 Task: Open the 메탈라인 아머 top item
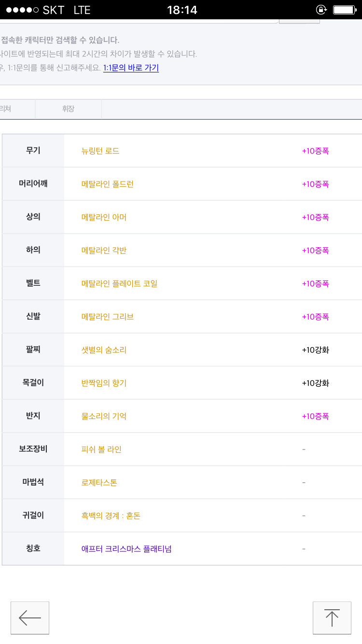[x=104, y=217]
